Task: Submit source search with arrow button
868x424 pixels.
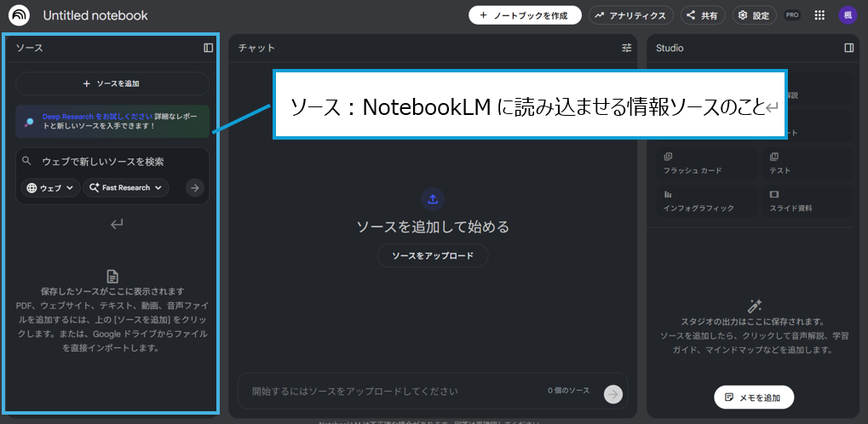Action: tap(194, 187)
